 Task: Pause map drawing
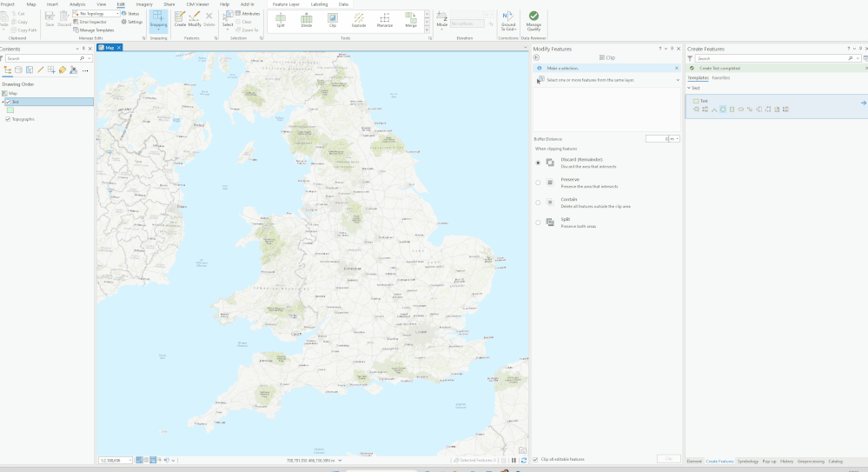[x=514, y=461]
